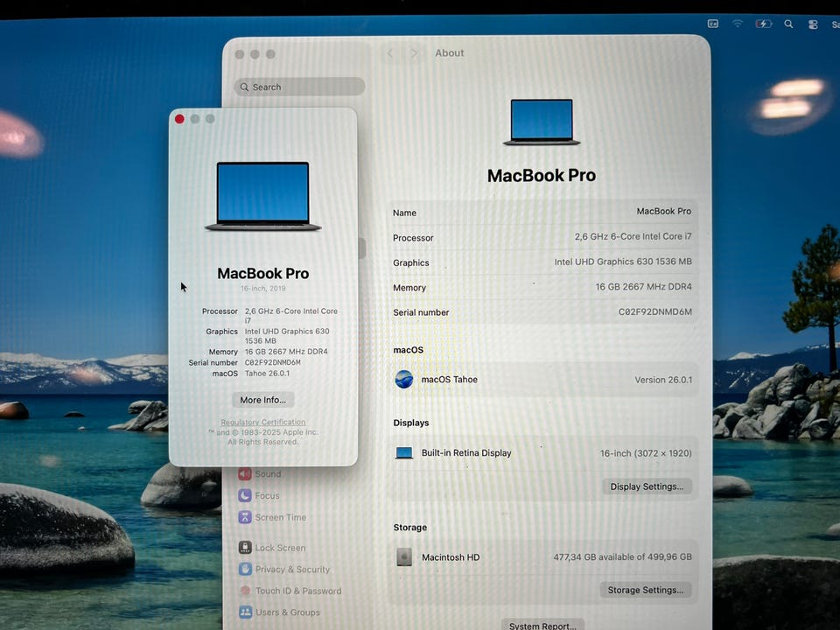
Task: Open Display Settings...
Action: pos(647,486)
